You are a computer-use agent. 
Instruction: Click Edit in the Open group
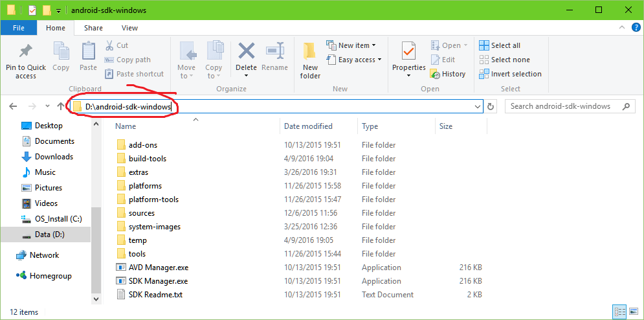(x=443, y=60)
